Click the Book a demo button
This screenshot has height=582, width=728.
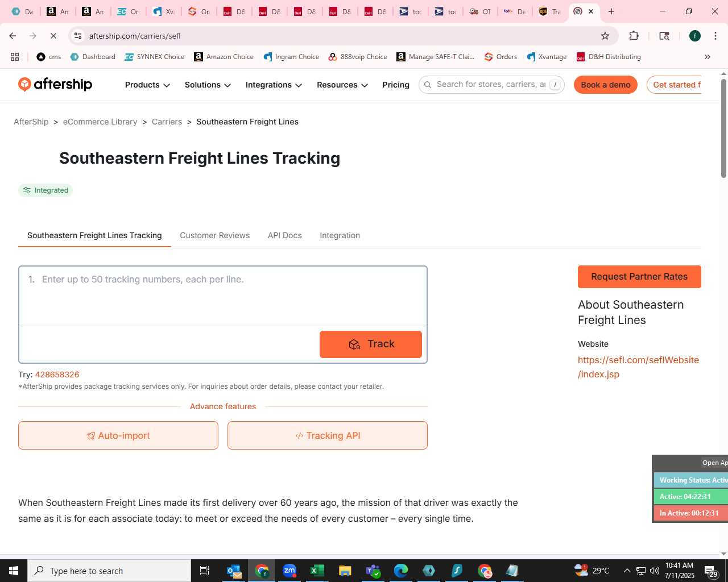coord(605,85)
